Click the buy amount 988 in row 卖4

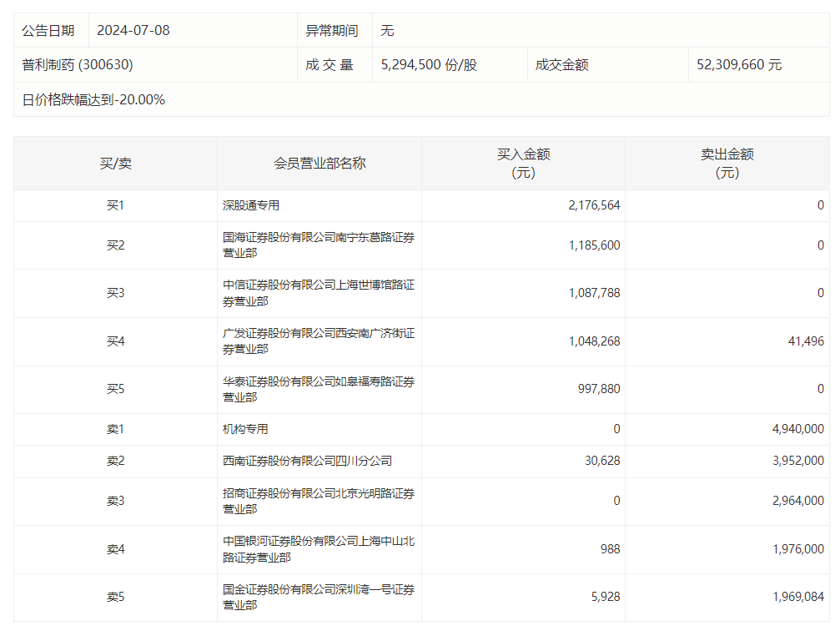[x=610, y=549]
